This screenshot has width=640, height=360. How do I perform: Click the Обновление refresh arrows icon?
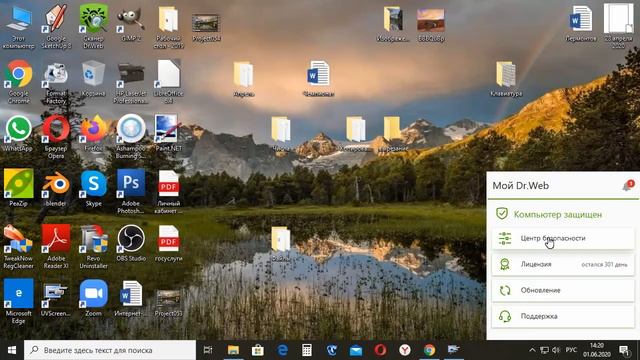[x=505, y=290]
